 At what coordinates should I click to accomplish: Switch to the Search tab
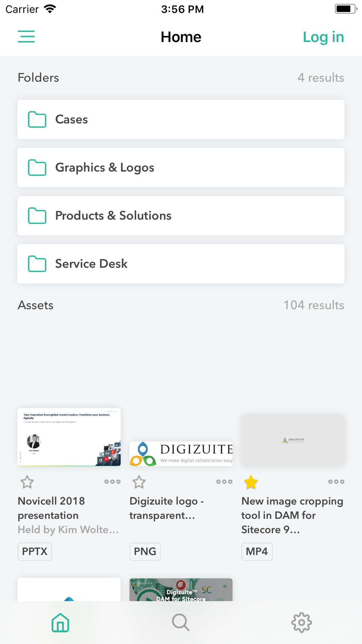click(x=181, y=623)
